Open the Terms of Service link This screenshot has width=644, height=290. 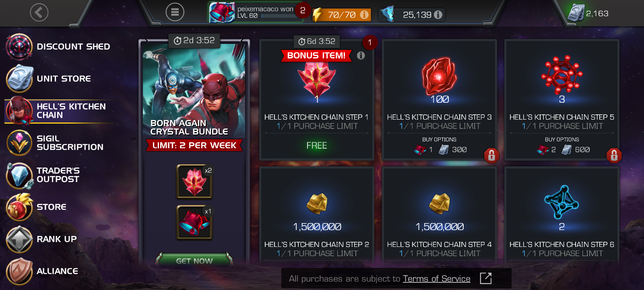click(x=436, y=279)
